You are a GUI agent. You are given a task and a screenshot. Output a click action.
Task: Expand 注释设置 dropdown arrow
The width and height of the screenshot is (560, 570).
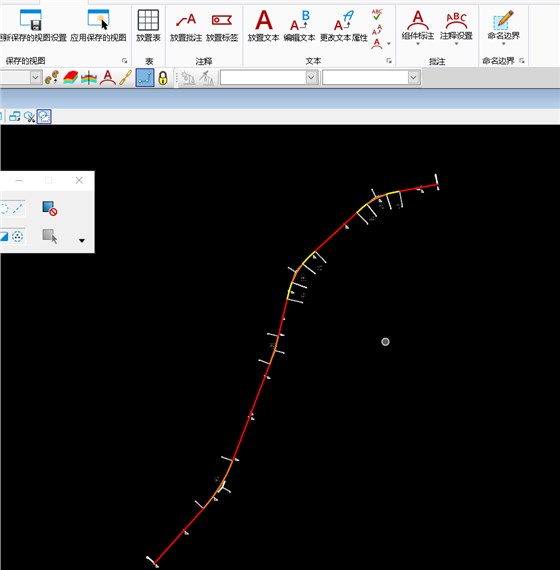coord(456,44)
